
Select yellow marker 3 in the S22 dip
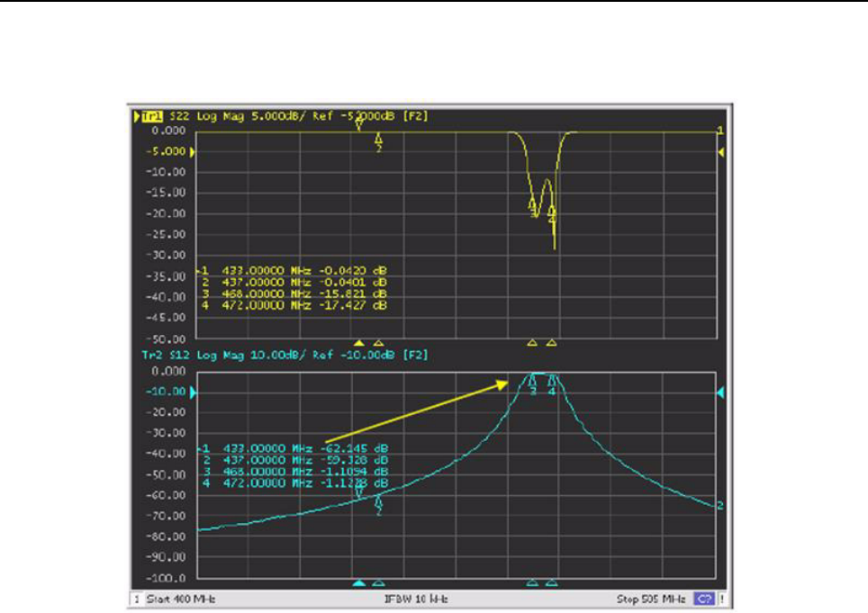pos(532,207)
